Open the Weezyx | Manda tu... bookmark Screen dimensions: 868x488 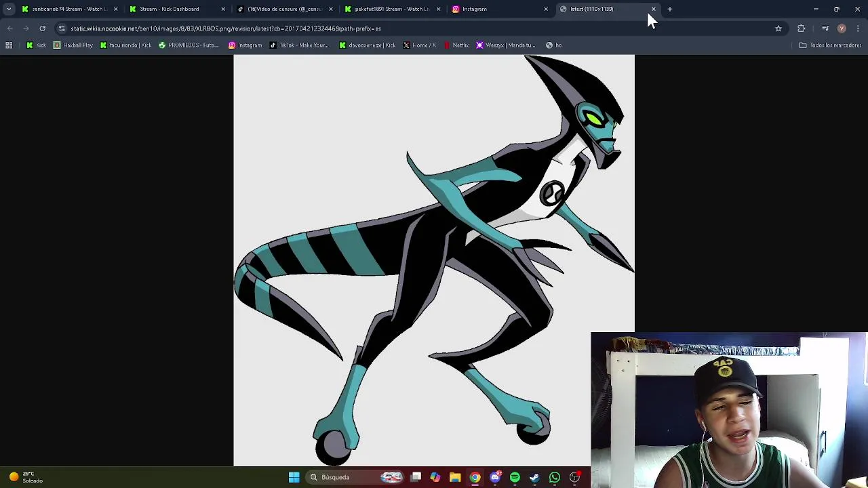506,45
